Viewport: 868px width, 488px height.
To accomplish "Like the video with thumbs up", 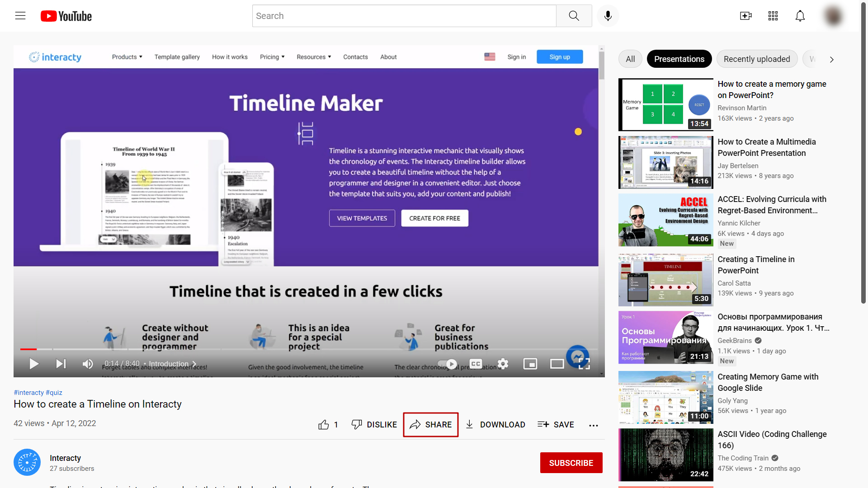I will click(328, 424).
